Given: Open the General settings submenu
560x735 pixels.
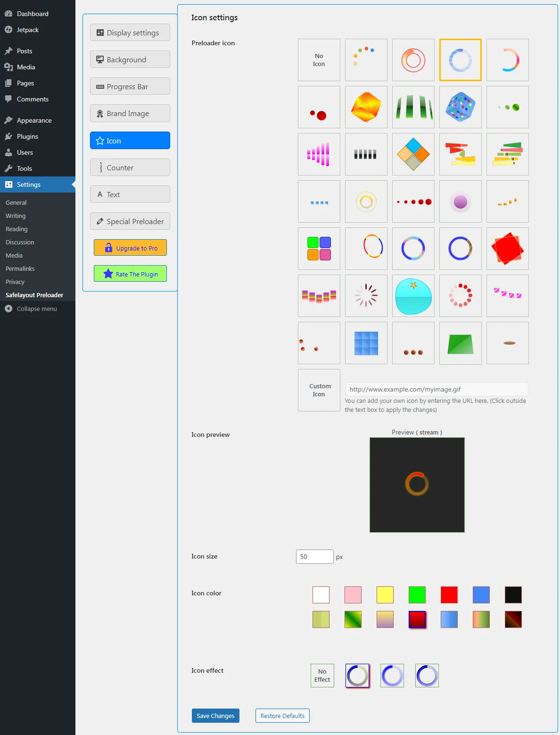Looking at the screenshot, I should (16, 202).
